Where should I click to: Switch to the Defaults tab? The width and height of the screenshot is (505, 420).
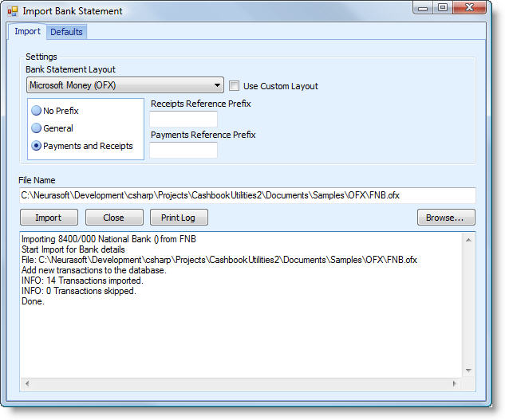(x=66, y=32)
